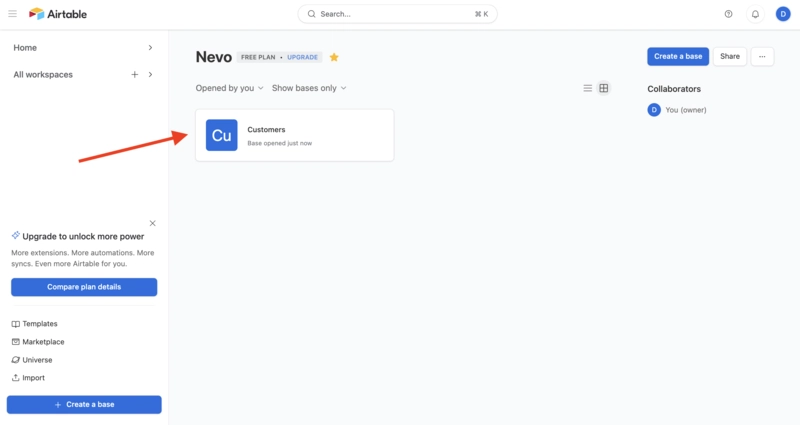The image size is (800, 425).
Task: Click the Search field
Action: (x=397, y=14)
